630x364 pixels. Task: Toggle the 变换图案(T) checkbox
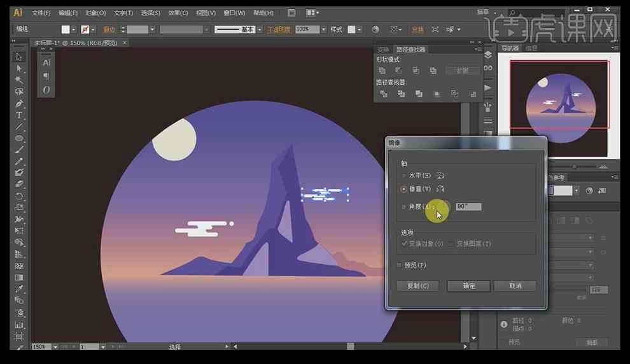point(452,244)
